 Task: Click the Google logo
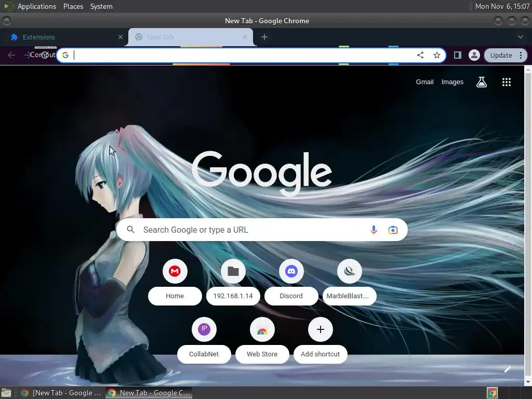coord(262,173)
